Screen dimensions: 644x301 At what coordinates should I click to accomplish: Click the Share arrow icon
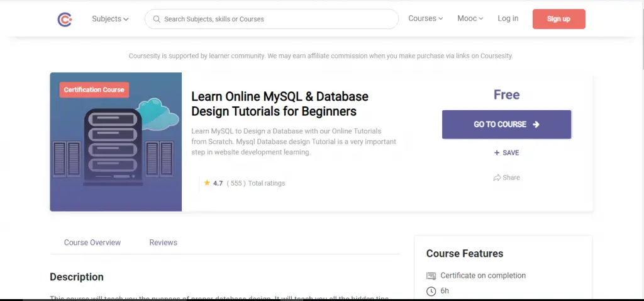coord(497,178)
